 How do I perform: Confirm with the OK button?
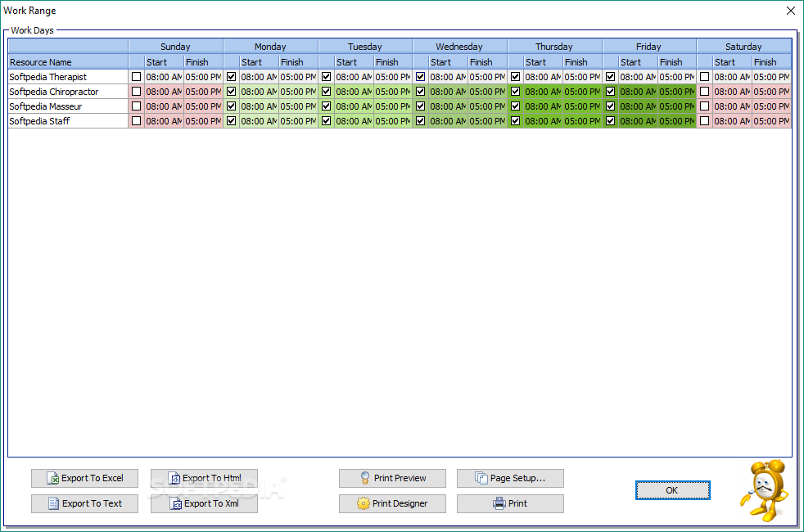[x=672, y=490]
